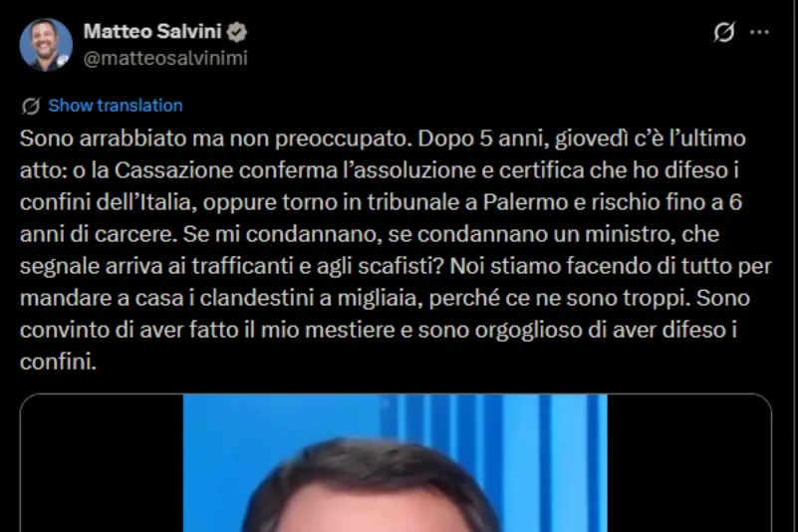Viewport: 798px width, 532px height.
Task: Open Matteo Salvini's profile avatar
Action: 46,45
